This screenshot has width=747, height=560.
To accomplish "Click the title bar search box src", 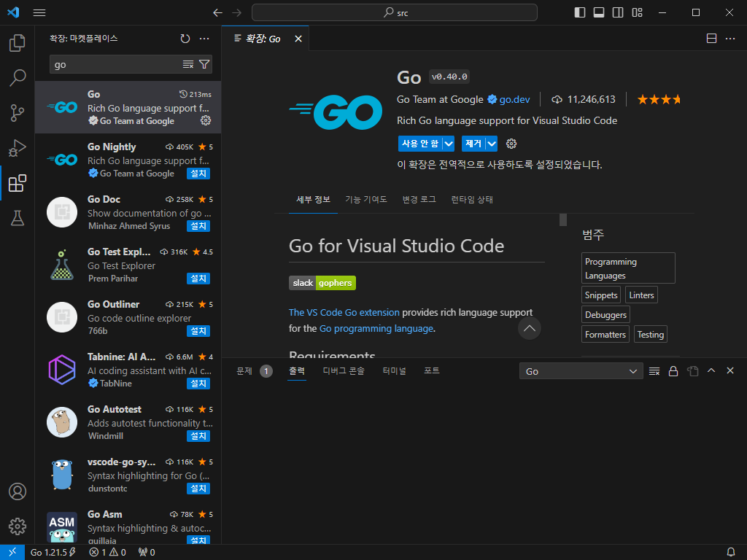I will pyautogui.click(x=395, y=13).
